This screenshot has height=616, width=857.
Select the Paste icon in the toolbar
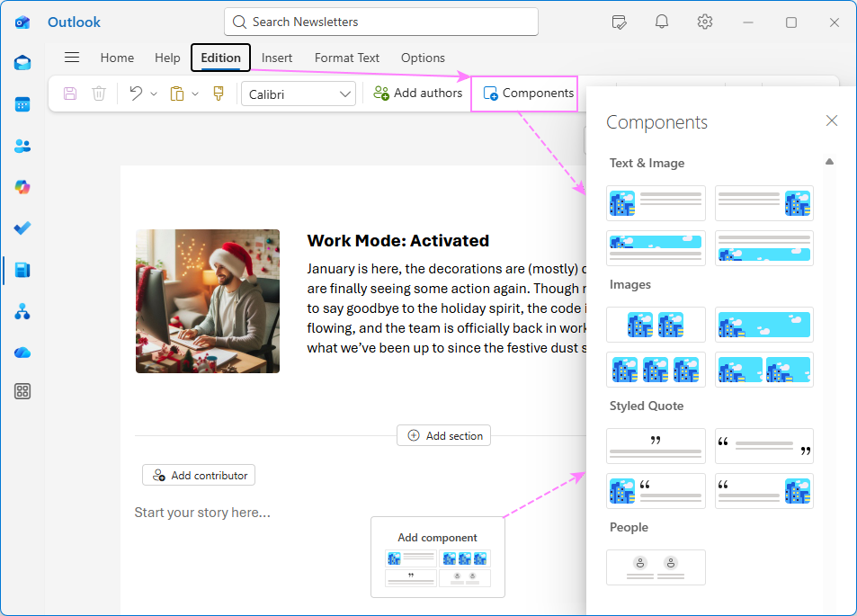[177, 93]
